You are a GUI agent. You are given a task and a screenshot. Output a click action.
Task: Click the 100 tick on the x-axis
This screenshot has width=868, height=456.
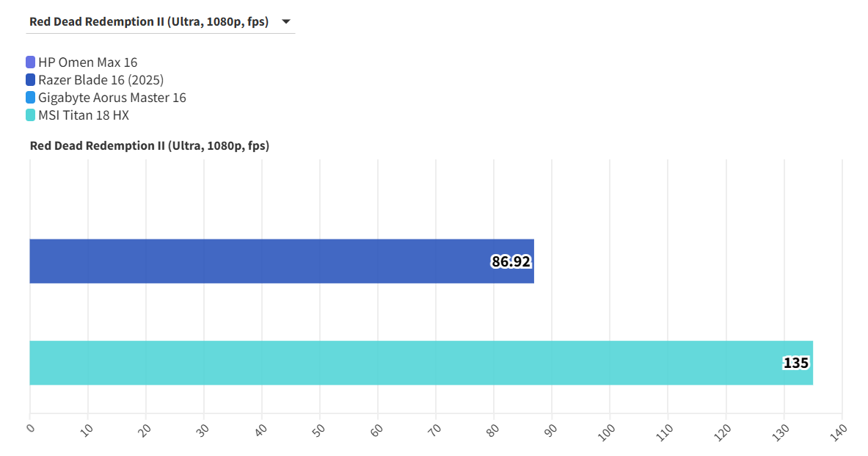[607, 432]
